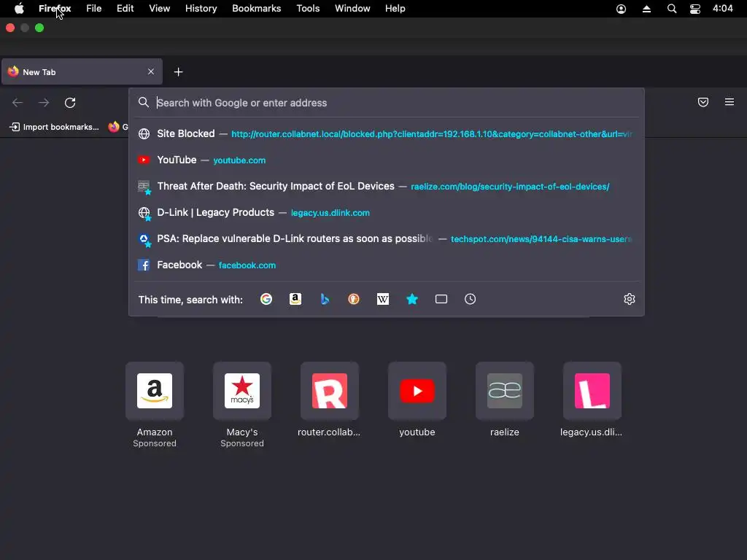This screenshot has height=560, width=747.
Task: Open the History menu
Action: 201,9
